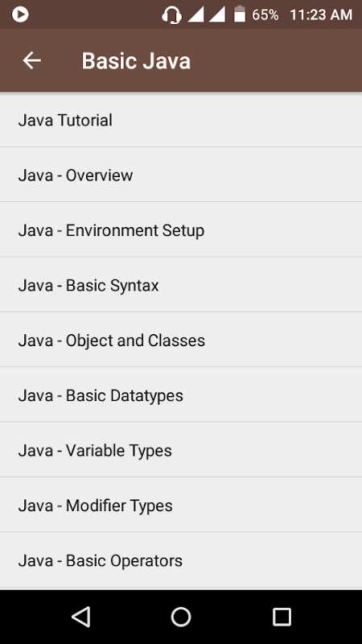
Task: Tap the play icon in status bar
Action: pyautogui.click(x=20, y=14)
